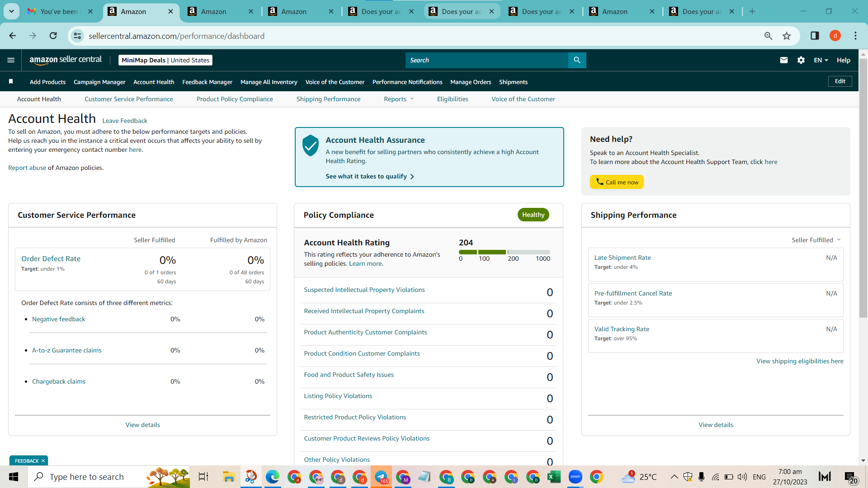Open the Negative feedback link
The height and width of the screenshot is (488, 868).
pyautogui.click(x=59, y=319)
